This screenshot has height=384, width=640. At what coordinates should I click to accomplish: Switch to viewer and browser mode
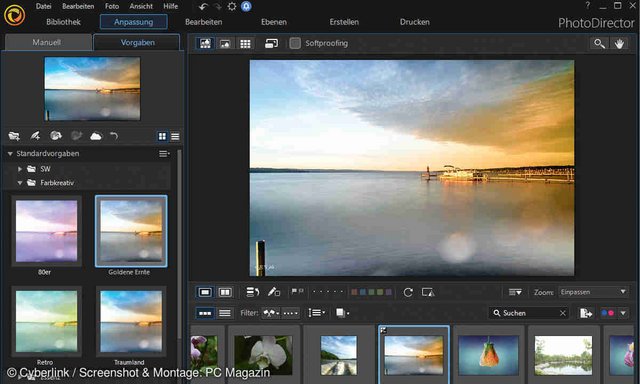(205, 43)
